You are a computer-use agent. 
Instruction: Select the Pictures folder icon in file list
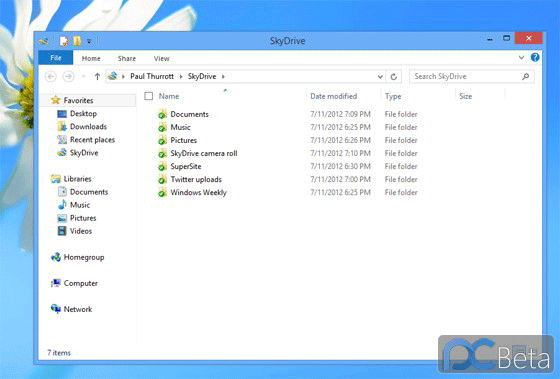tap(162, 140)
